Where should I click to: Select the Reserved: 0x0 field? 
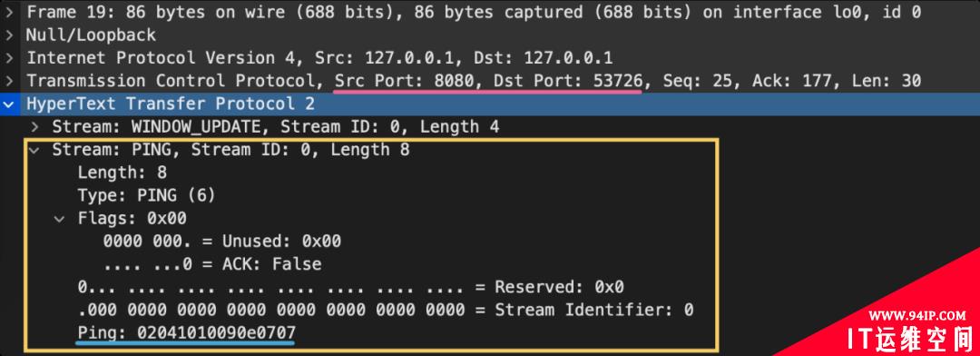pyautogui.click(x=351, y=287)
